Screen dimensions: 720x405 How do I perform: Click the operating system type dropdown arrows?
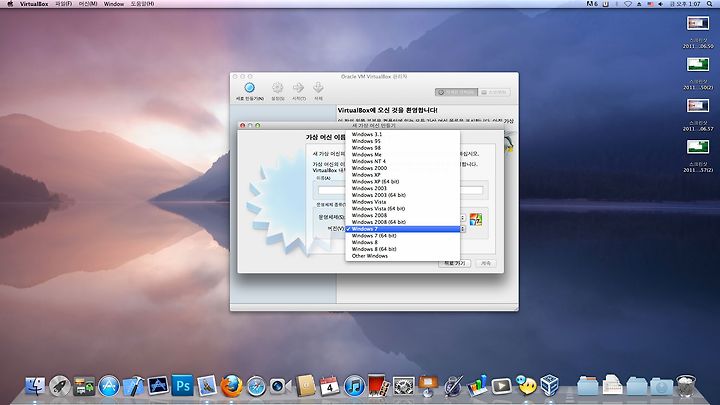click(463, 218)
